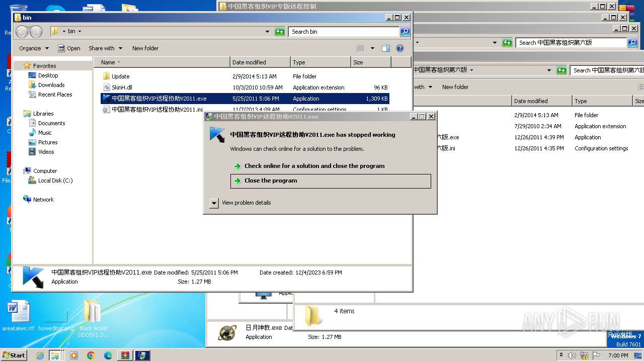Screen dimensions: 644x362
Task: Open Videos library
Action: coord(46,152)
